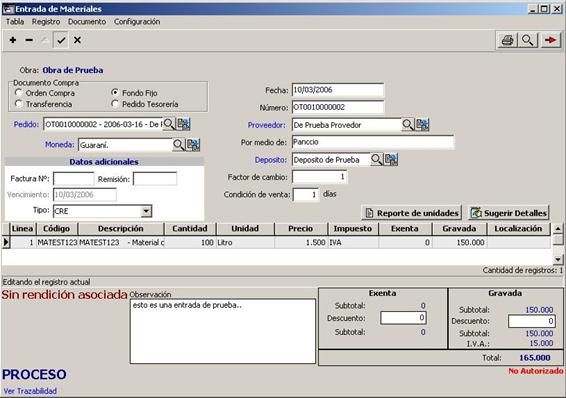This screenshot has width=566, height=398.
Task: Click the Pedido OT0010000002 field
Action: click(103, 124)
